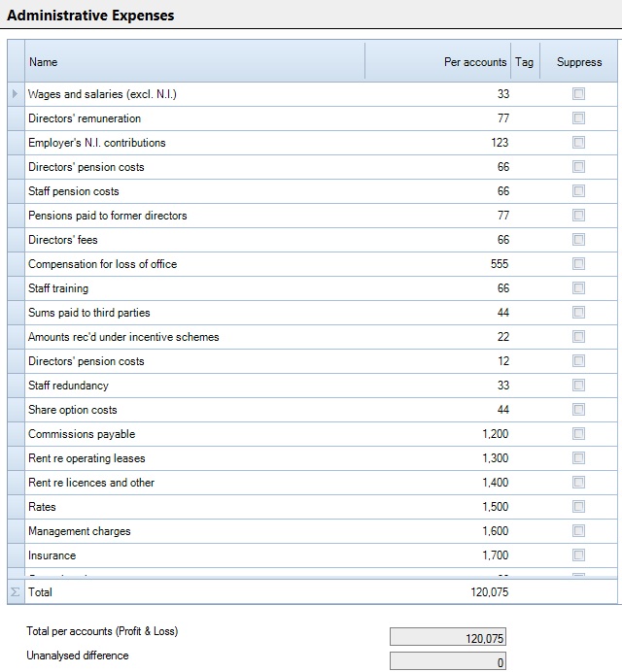622x672 pixels.
Task: Click the row header beside Staff training
Action: click(16, 288)
